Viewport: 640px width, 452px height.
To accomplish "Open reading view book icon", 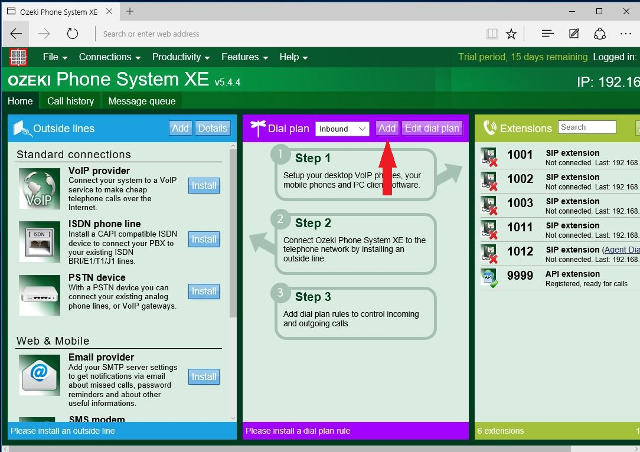I will pyautogui.click(x=492, y=34).
